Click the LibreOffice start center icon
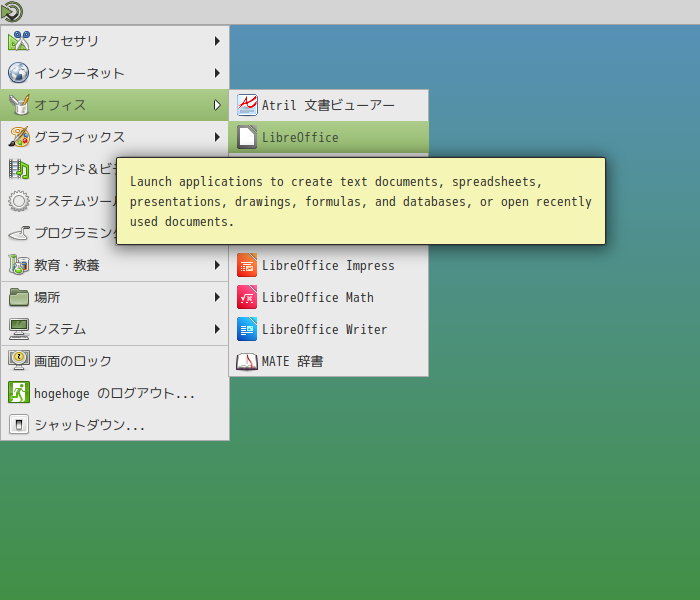 247,137
